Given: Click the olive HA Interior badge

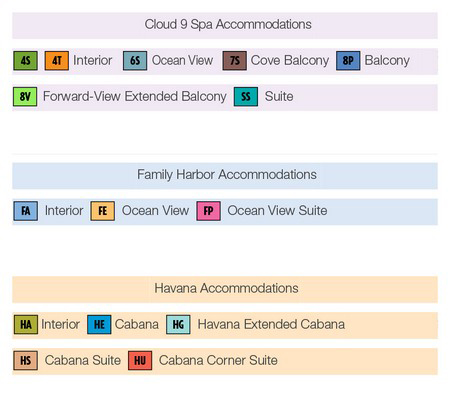Looking at the screenshot, I should tap(26, 324).
